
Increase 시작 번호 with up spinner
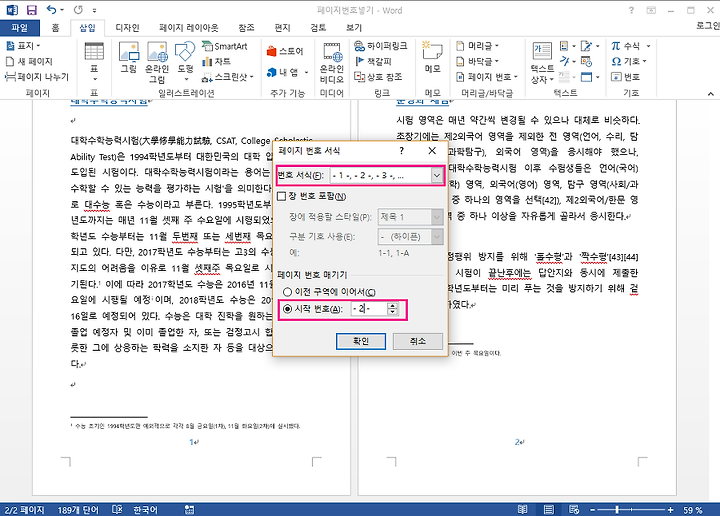pos(392,306)
